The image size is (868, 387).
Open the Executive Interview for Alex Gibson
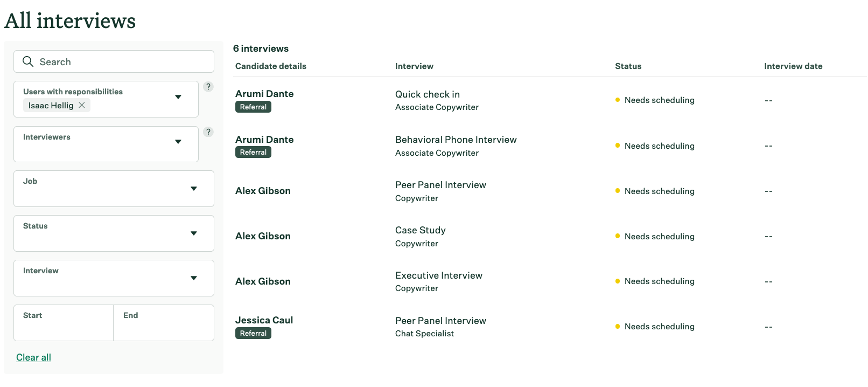(x=438, y=275)
